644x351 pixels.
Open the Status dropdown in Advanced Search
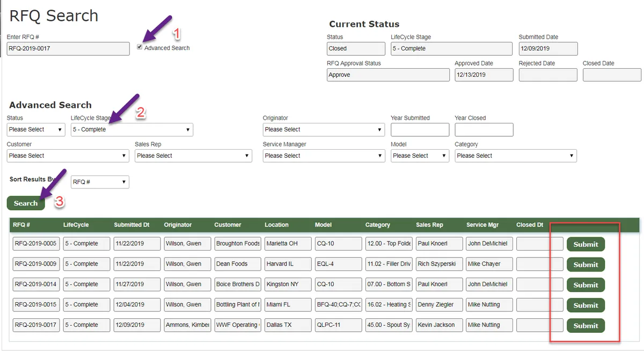[36, 129]
